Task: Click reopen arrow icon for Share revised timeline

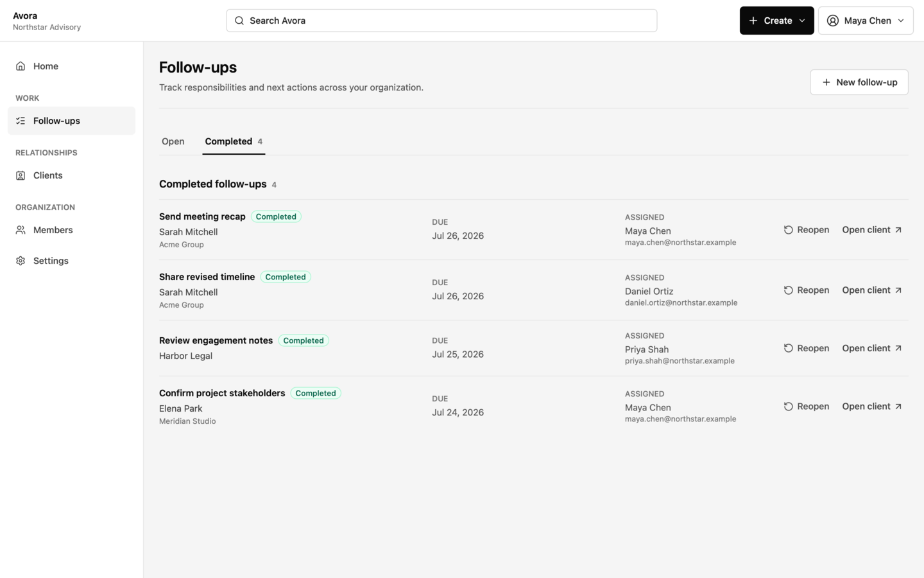Action: click(x=789, y=290)
